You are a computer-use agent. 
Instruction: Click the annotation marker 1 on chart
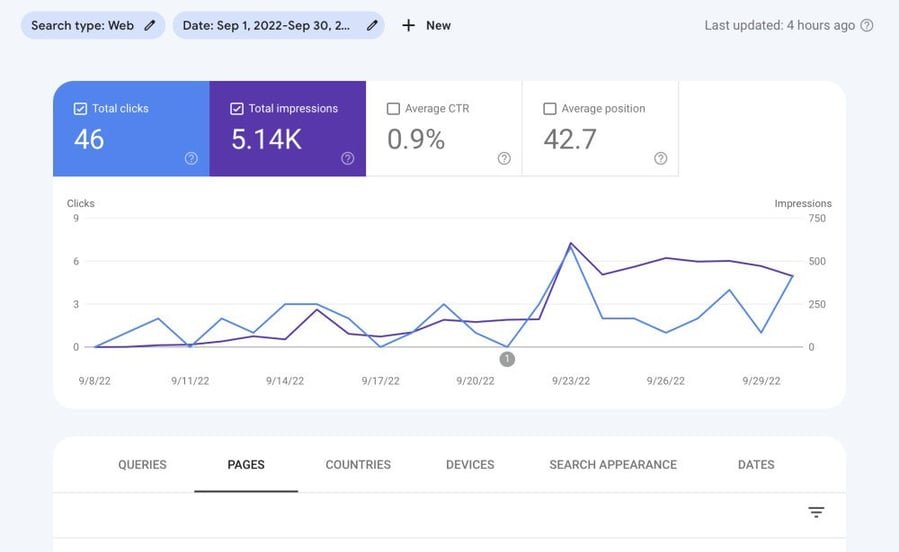tap(507, 359)
